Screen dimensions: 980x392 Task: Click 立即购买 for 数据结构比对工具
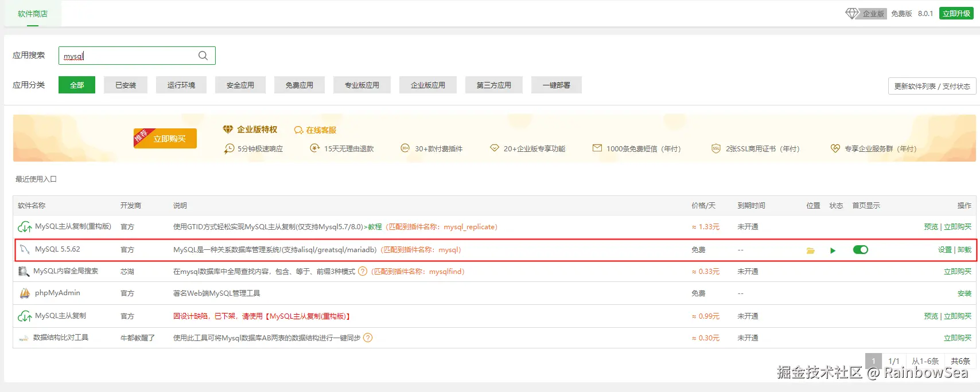click(x=958, y=338)
